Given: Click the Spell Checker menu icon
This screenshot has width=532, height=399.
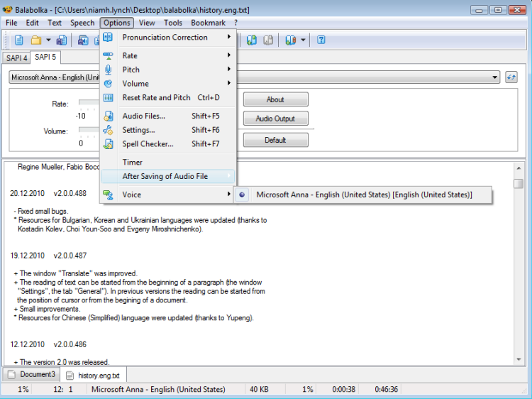Looking at the screenshot, I should click(108, 144).
